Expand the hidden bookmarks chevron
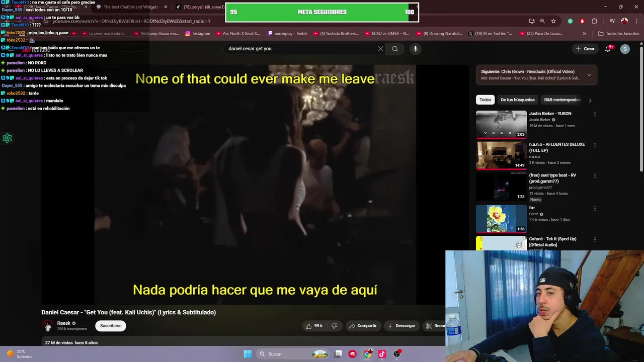 tap(584, 33)
